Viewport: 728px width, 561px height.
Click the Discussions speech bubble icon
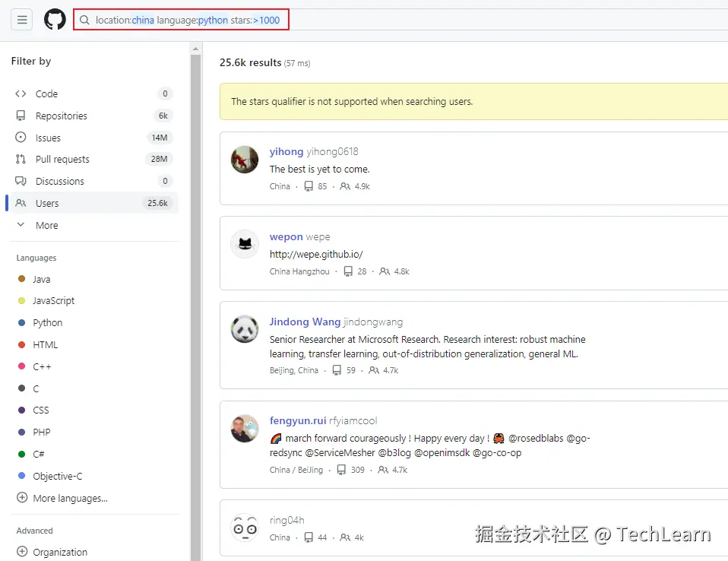click(x=21, y=181)
